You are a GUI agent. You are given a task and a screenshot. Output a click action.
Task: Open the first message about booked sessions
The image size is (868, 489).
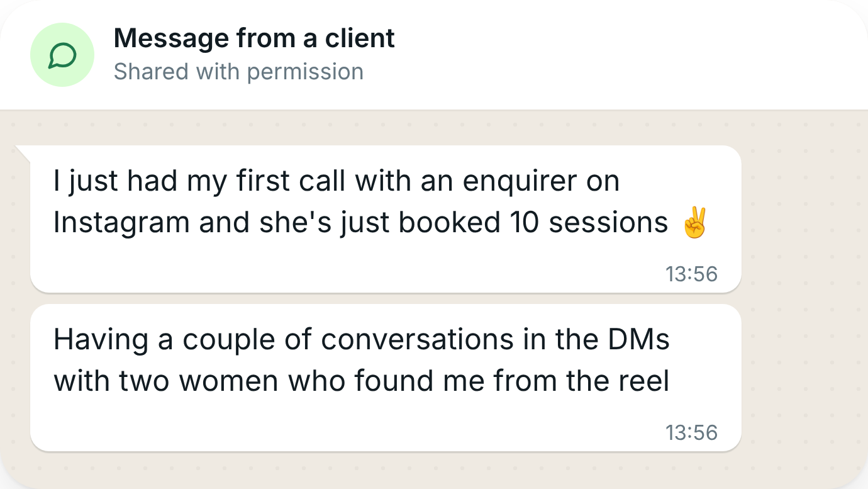point(386,219)
